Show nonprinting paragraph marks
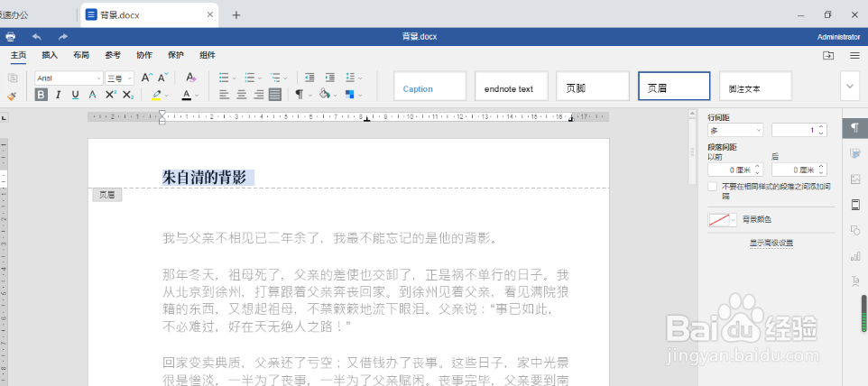 [300, 95]
